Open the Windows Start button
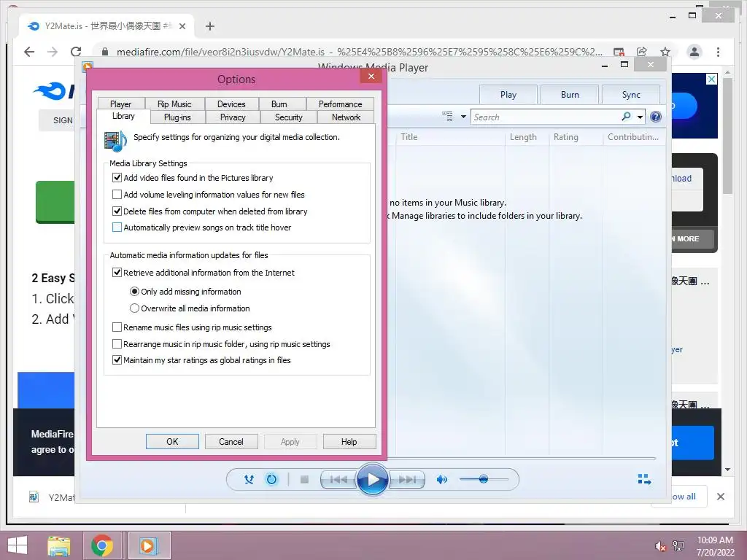747x560 pixels. [18, 545]
